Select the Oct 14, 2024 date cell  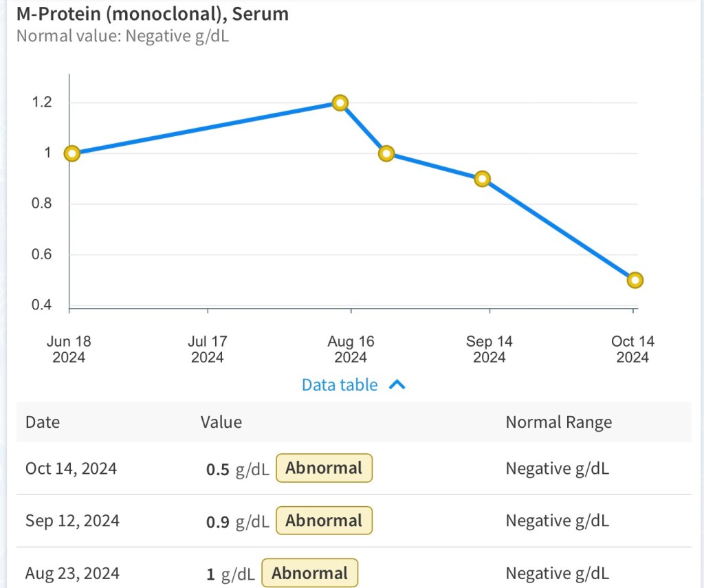point(71,468)
